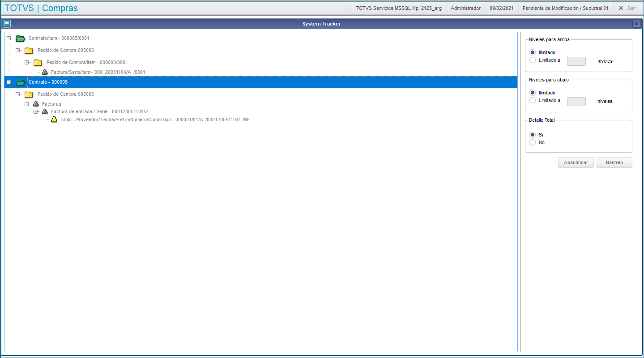Click the Administrador user label
The height and width of the screenshot is (358, 644).
[465, 8]
